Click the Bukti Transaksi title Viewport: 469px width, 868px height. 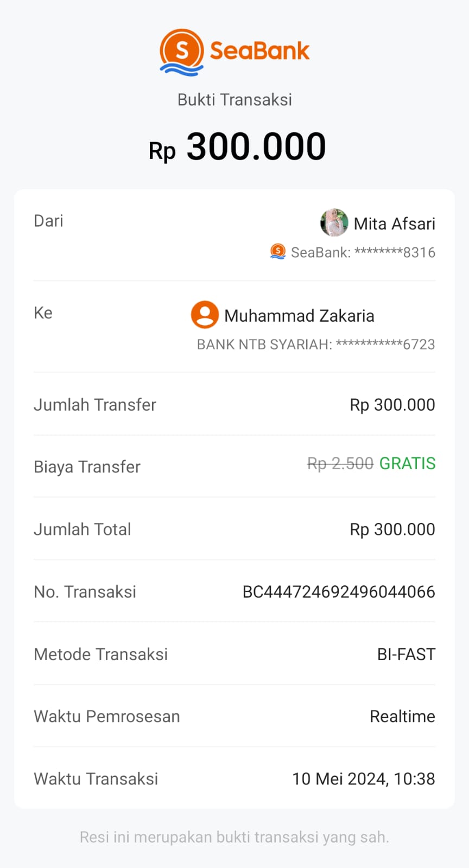234,100
